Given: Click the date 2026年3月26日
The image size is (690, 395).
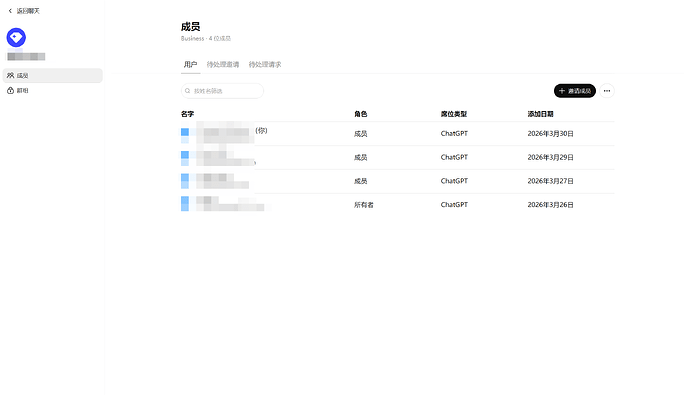Looking at the screenshot, I should pyautogui.click(x=551, y=205).
